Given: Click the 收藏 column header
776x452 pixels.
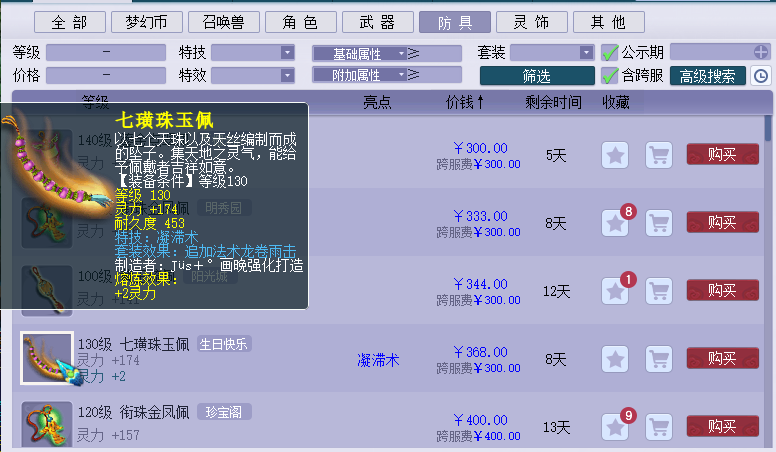Looking at the screenshot, I should coord(616,102).
